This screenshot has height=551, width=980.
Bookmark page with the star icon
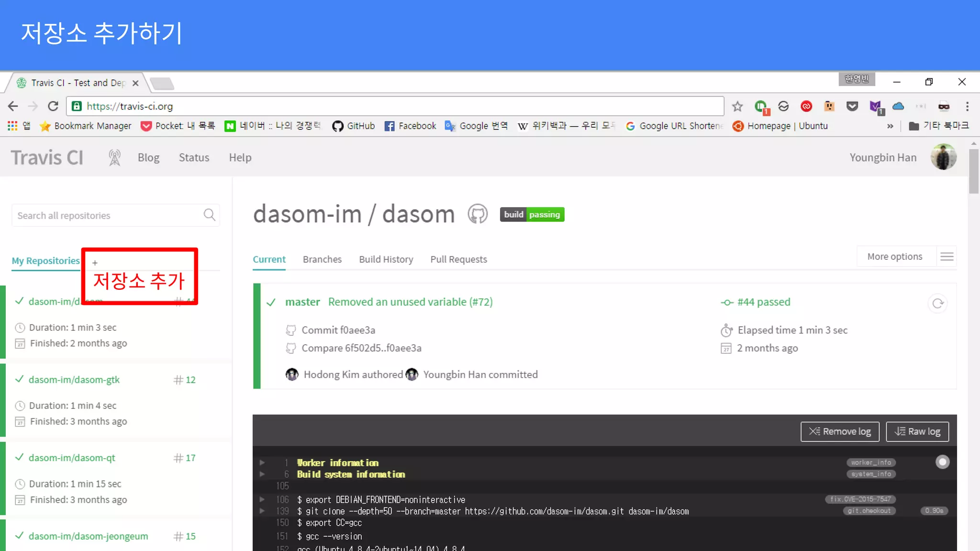click(737, 106)
